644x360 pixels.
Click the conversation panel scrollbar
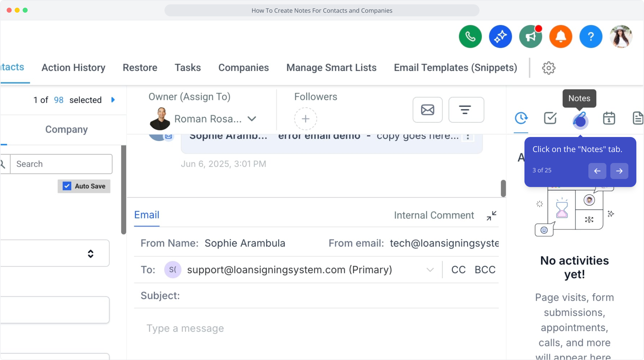(x=503, y=188)
